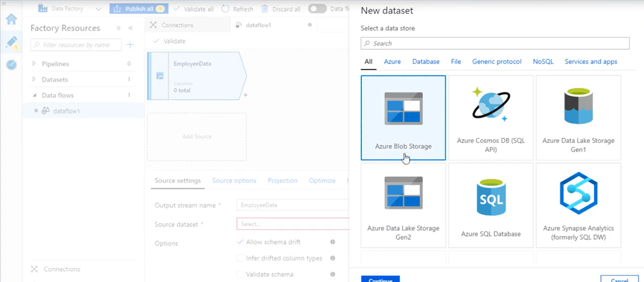Click the Publish all button
Image resolution: width=644 pixels, height=282 pixels.
pyautogui.click(x=139, y=9)
